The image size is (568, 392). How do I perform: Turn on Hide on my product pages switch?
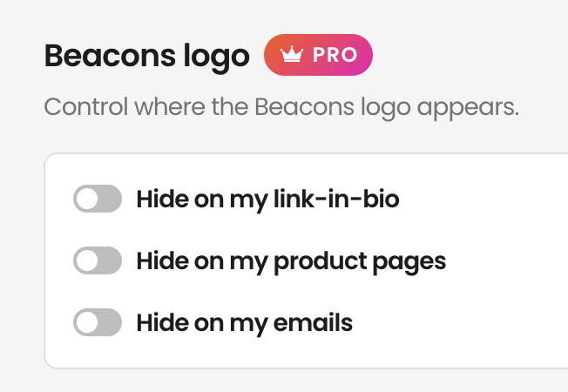coord(98,260)
